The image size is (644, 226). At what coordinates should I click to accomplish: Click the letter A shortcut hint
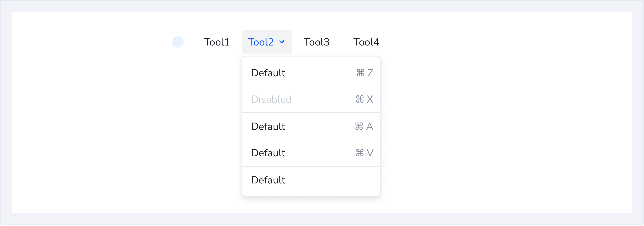(370, 127)
